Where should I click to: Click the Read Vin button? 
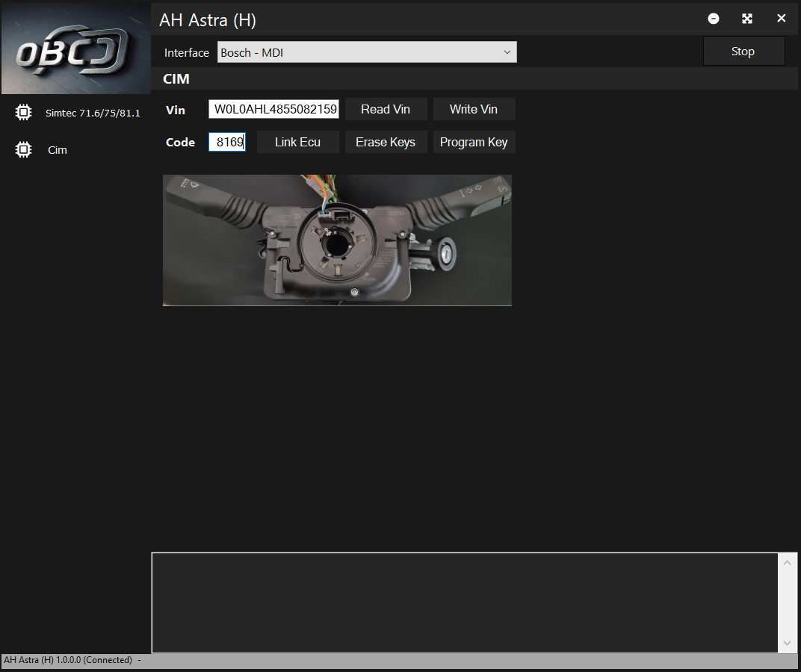point(386,109)
